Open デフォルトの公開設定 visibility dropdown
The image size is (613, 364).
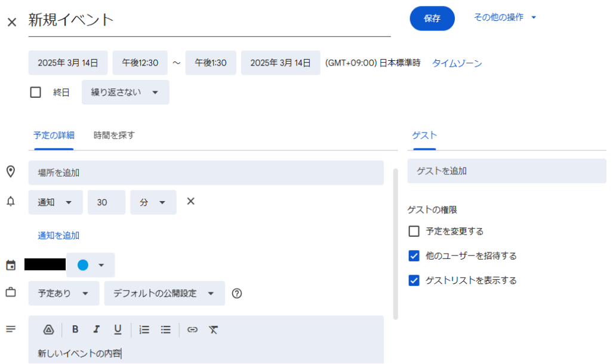[164, 294]
